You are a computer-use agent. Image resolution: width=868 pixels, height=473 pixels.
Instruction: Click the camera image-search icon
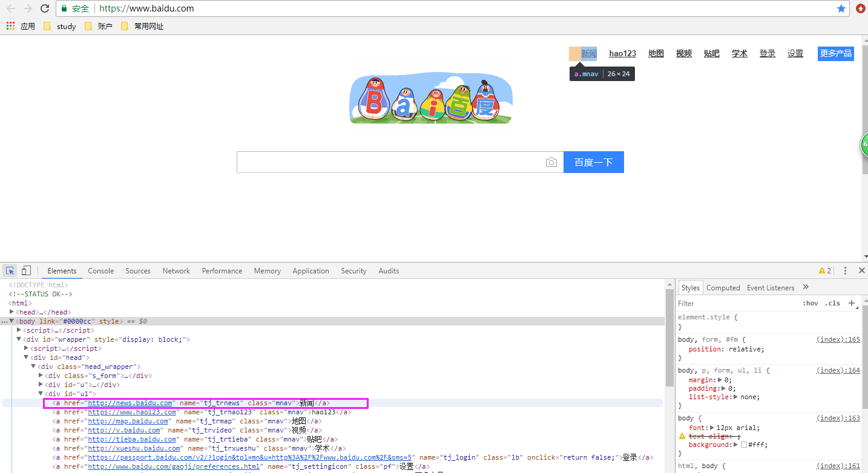pyautogui.click(x=551, y=162)
